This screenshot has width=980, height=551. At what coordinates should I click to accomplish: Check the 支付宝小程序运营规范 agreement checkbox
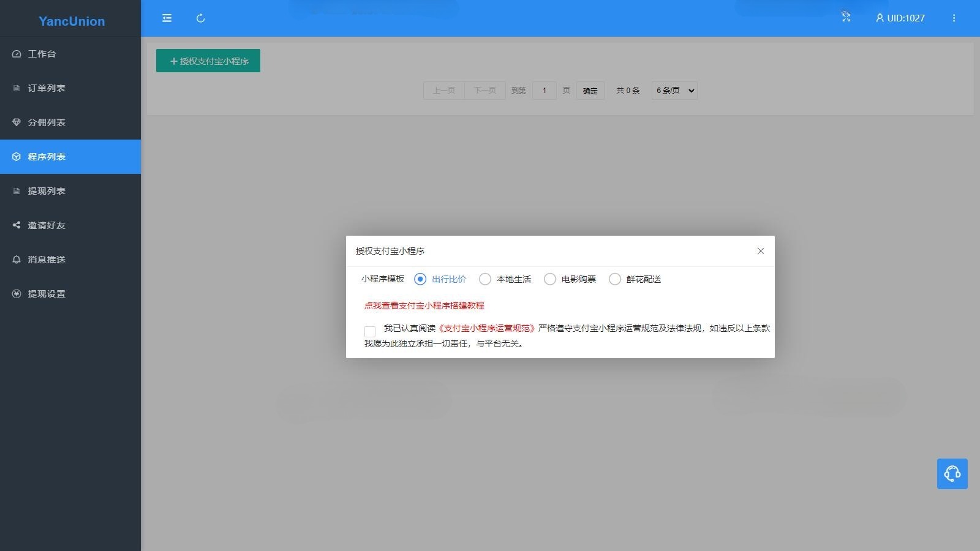click(369, 331)
